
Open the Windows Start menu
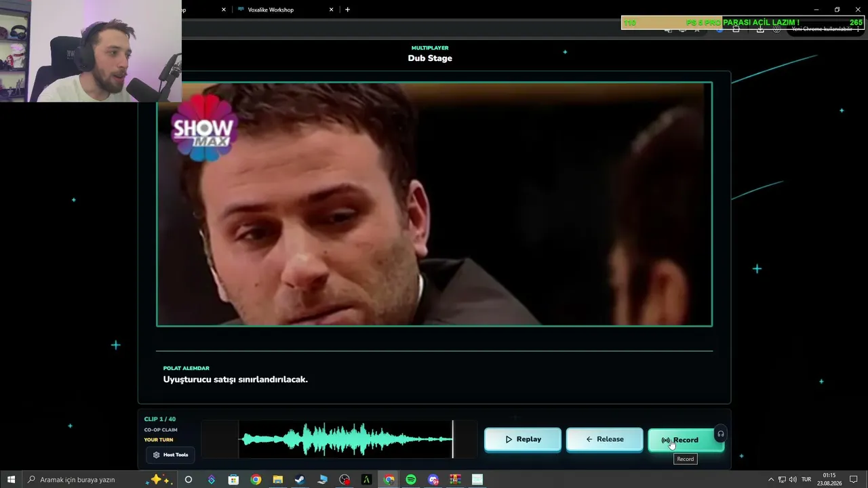click(11, 480)
